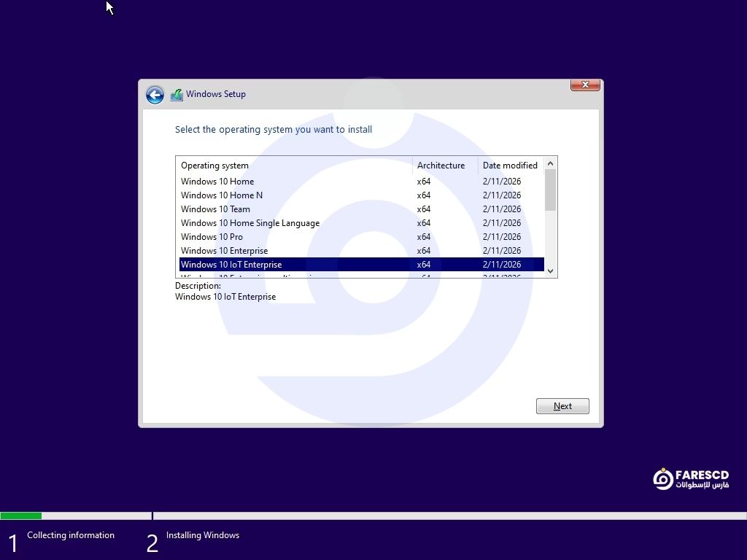Screen dimensions: 747x560
Task: Select the partially visible bottom list row
Action: 248,276
